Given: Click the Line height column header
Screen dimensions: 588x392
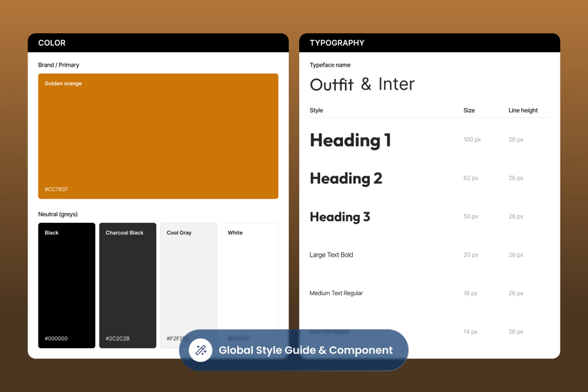Looking at the screenshot, I should click(523, 110).
